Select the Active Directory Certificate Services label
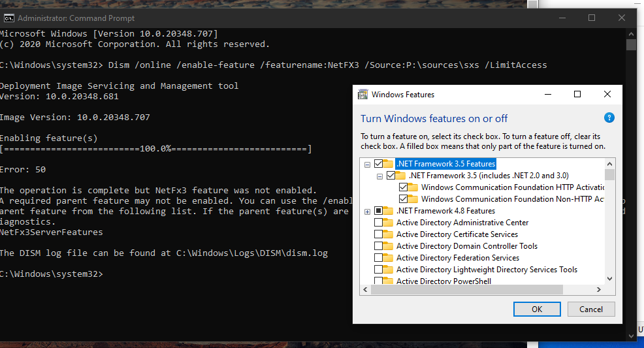 457,234
